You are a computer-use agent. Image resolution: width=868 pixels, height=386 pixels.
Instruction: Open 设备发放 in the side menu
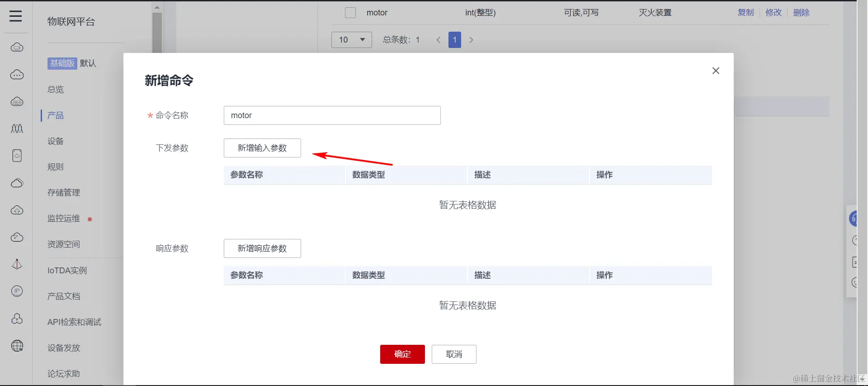(64, 348)
